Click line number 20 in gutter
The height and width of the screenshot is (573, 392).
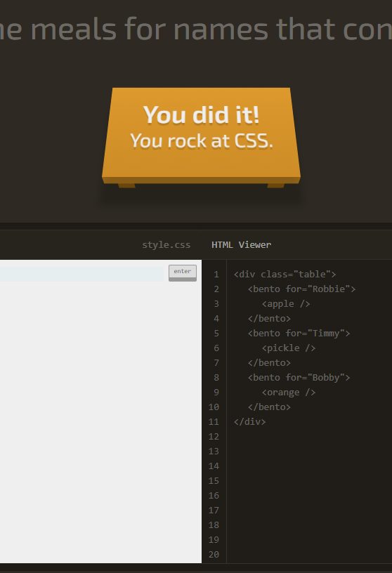click(x=214, y=554)
